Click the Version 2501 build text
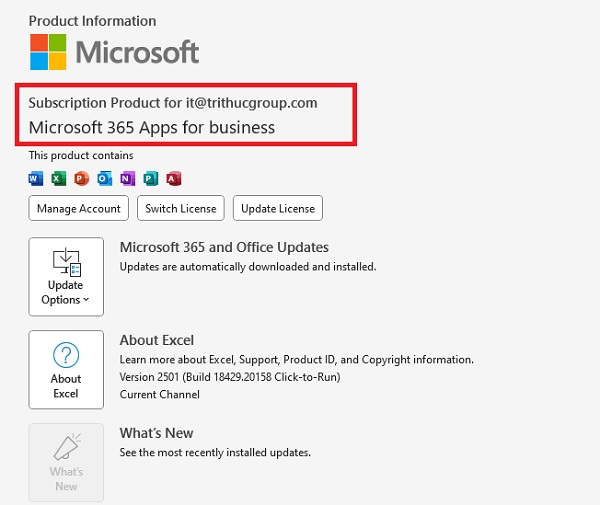This screenshot has height=505, width=600. tap(230, 377)
